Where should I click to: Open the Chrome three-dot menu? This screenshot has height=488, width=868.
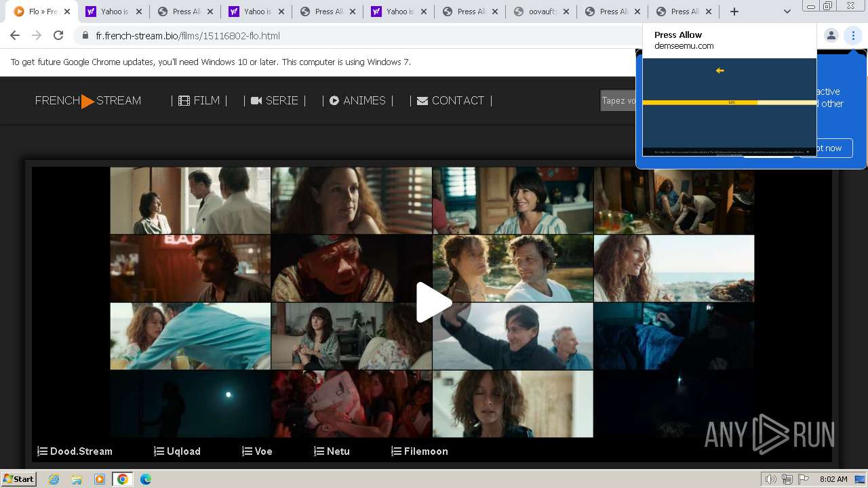click(x=853, y=35)
